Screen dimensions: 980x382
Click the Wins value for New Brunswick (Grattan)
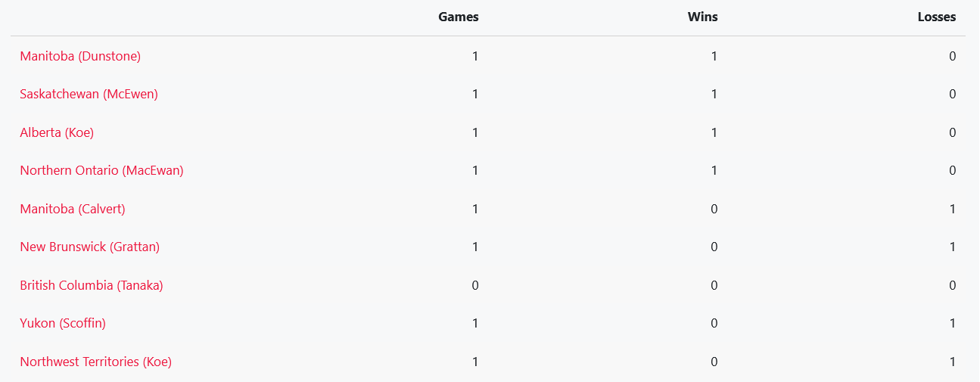click(714, 247)
